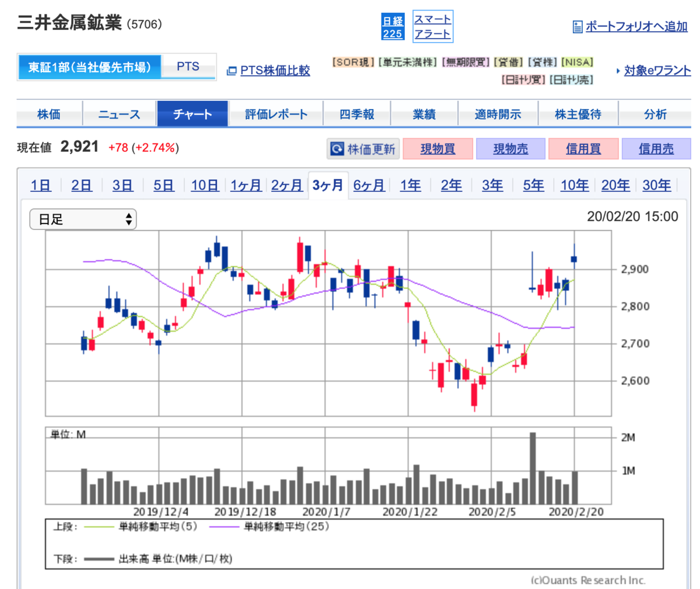Screen dimensions: 700x589
Task: Click the 2,921 current price value
Action: [x=79, y=147]
